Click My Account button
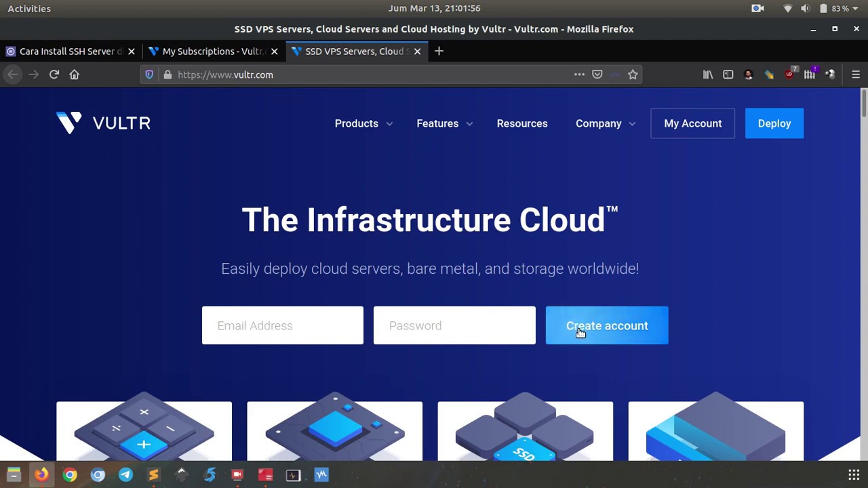Screen dimensions: 868x488 click(x=693, y=123)
